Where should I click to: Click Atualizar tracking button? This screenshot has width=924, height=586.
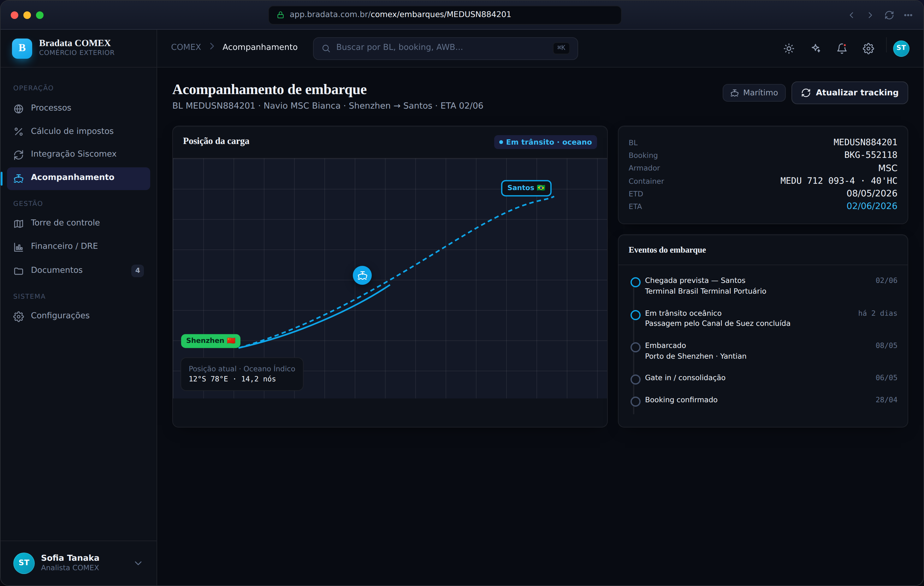coord(850,93)
